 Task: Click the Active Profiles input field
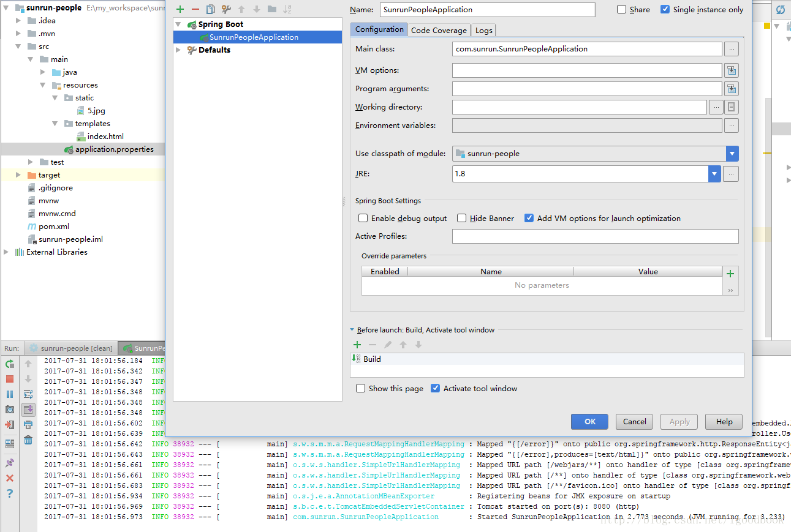(x=595, y=236)
